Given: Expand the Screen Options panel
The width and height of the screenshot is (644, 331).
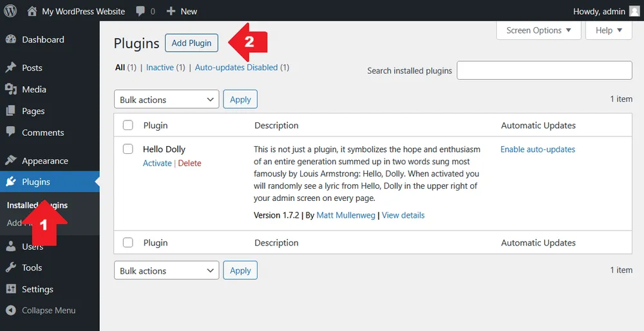Looking at the screenshot, I should click(x=538, y=30).
